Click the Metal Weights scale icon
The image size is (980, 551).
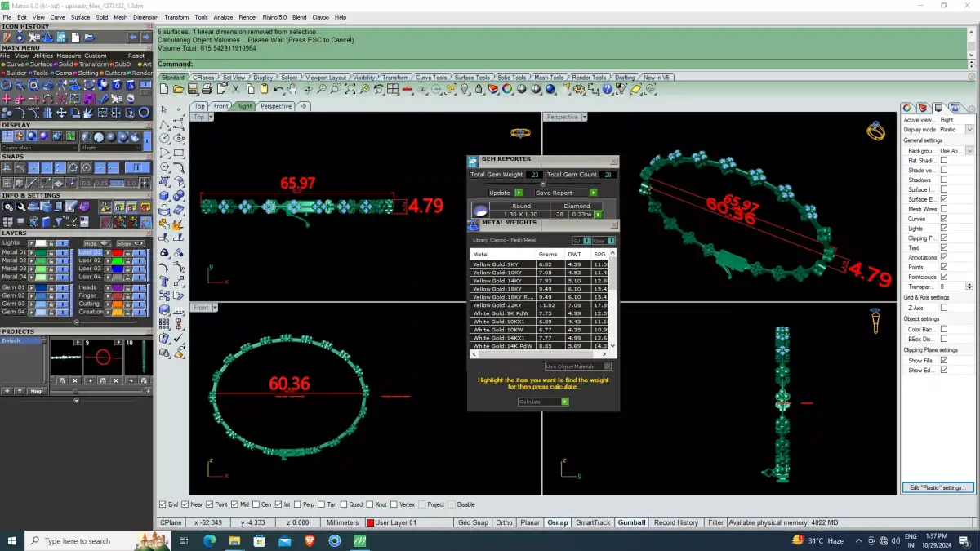pos(473,224)
